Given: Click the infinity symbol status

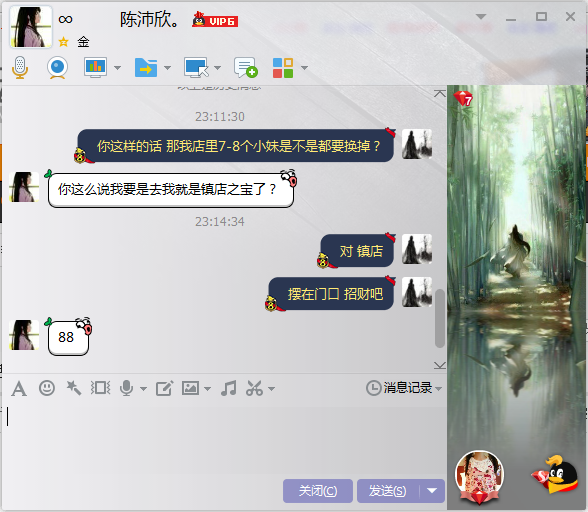Looking at the screenshot, I should pos(65,19).
